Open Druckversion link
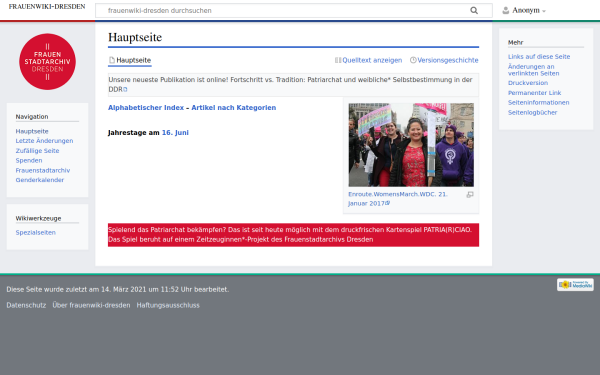 coord(528,83)
